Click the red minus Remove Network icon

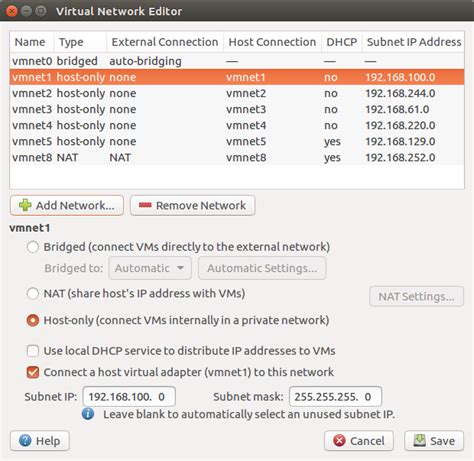pyautogui.click(x=145, y=205)
